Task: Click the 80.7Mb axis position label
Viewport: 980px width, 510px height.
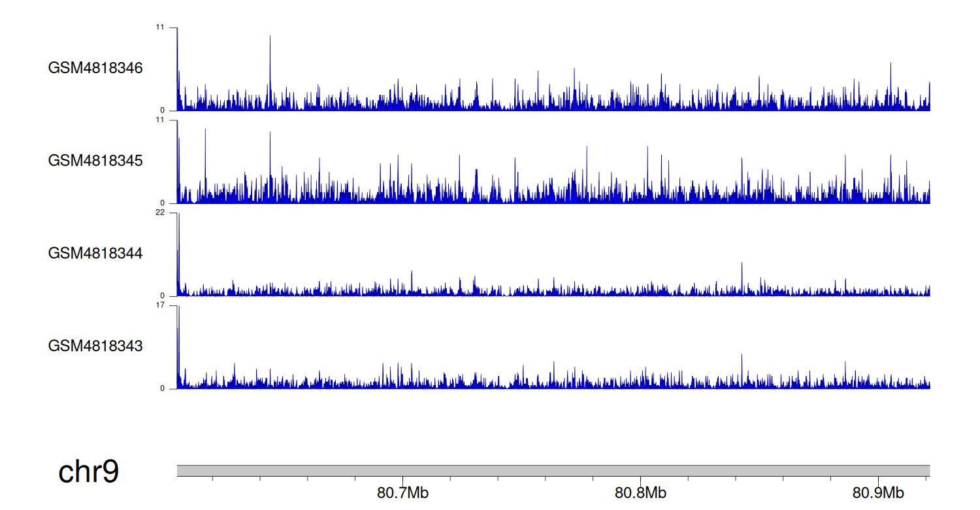Action: click(402, 493)
